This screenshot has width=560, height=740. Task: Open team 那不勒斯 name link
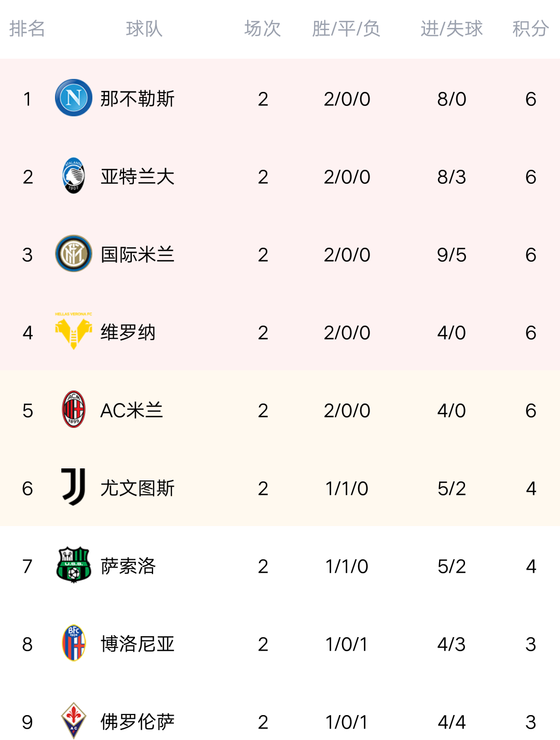pyautogui.click(x=138, y=99)
